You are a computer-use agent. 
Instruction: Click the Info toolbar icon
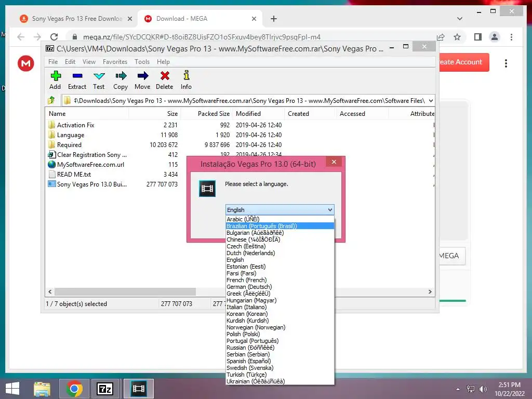coord(186,80)
